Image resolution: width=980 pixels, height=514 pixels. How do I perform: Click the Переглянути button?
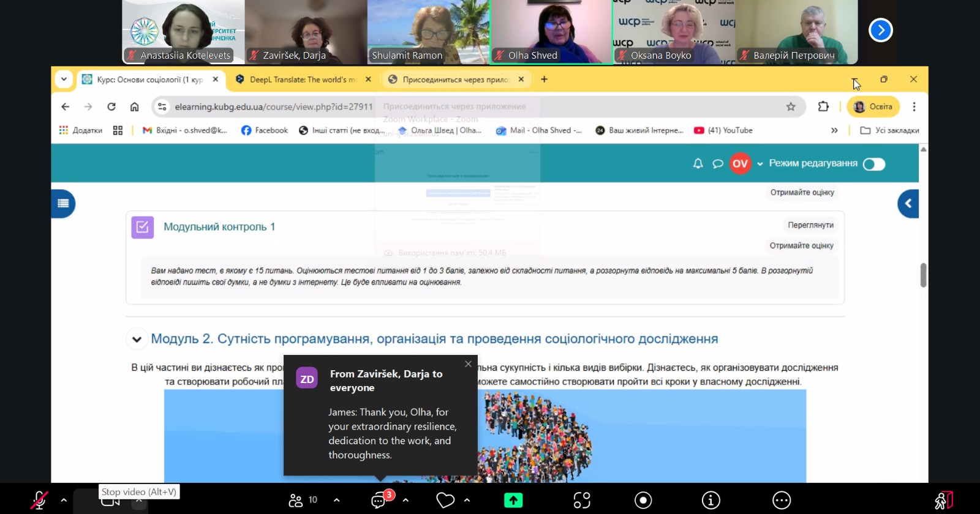point(810,225)
